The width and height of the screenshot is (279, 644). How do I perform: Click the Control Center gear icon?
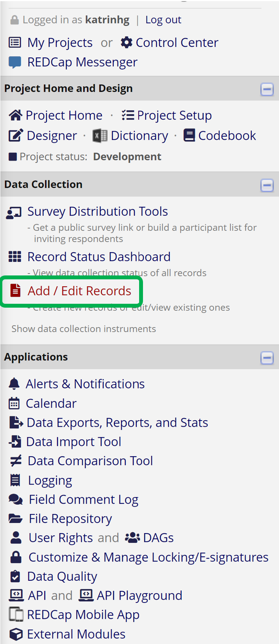[x=126, y=42]
